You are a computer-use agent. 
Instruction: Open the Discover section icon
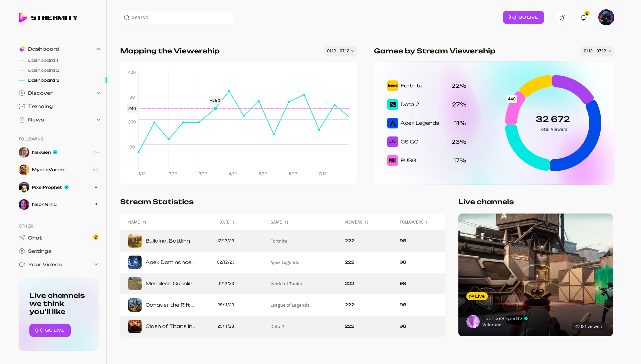click(22, 93)
